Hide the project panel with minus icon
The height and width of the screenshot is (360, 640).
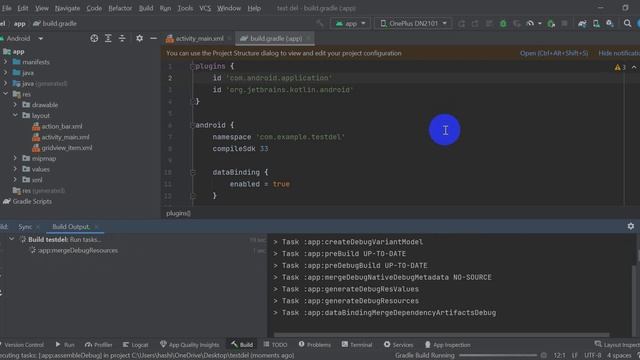[x=153, y=38]
